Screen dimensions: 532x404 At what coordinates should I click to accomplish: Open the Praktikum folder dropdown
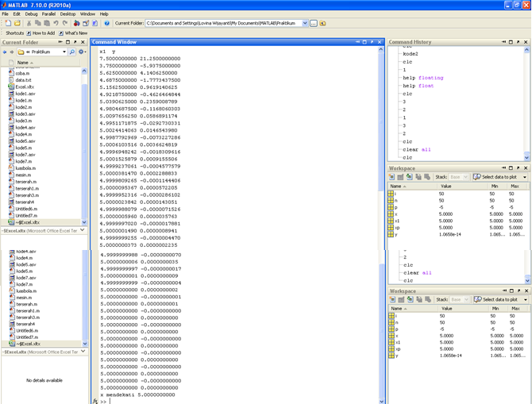[x=64, y=52]
